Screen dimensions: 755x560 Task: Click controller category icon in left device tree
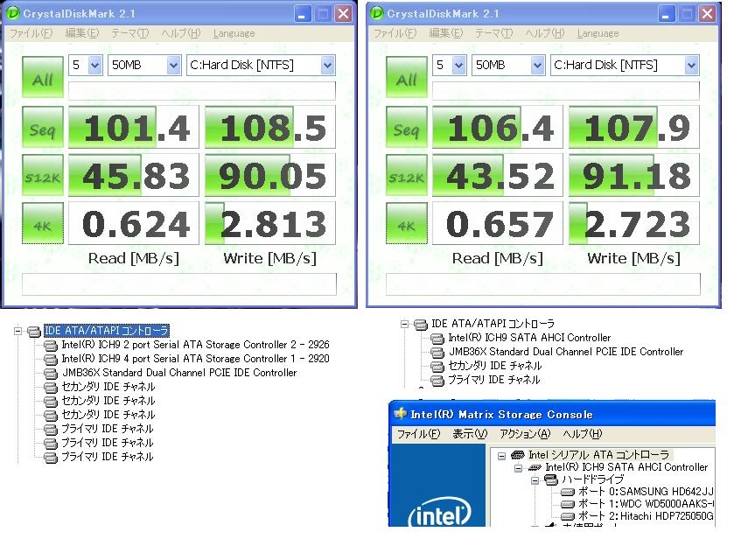click(x=34, y=332)
